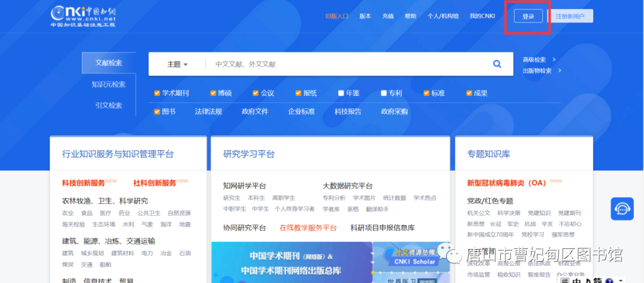This screenshot has width=644, height=283.
Task: Open 科研项目申报信息库
Action: 383,228
